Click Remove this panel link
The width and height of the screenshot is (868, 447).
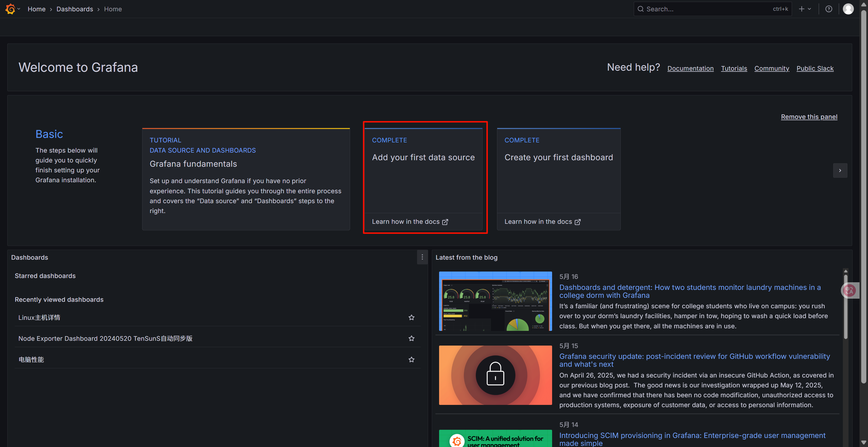pyautogui.click(x=809, y=116)
